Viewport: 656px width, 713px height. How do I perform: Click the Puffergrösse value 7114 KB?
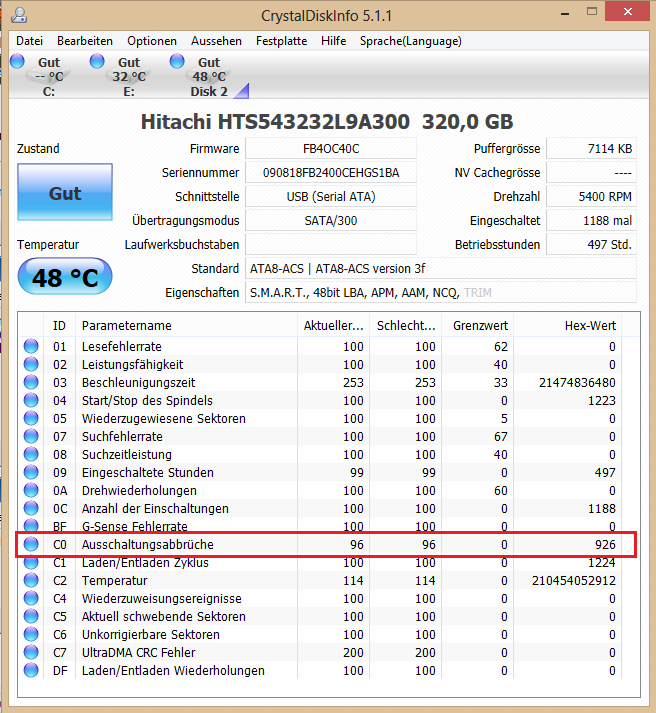pyautogui.click(x=591, y=149)
